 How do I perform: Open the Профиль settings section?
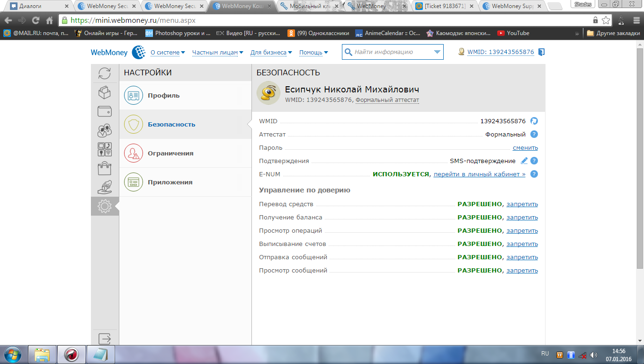185,95
